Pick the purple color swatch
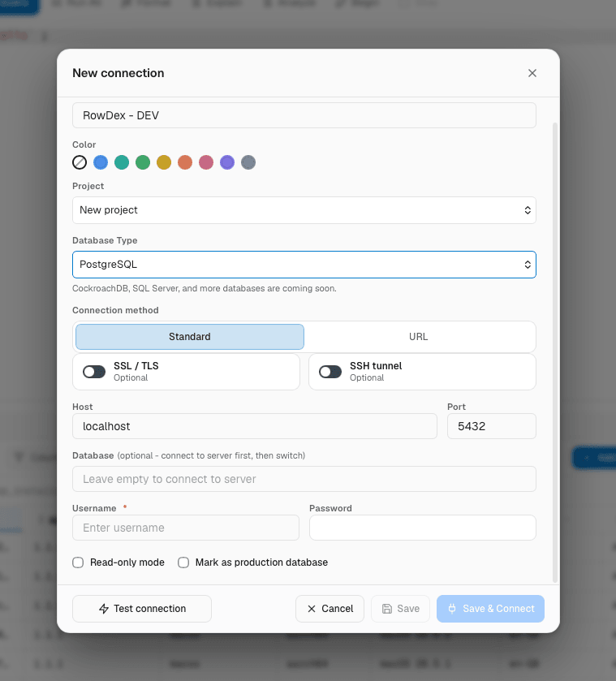616x681 pixels. [227, 162]
